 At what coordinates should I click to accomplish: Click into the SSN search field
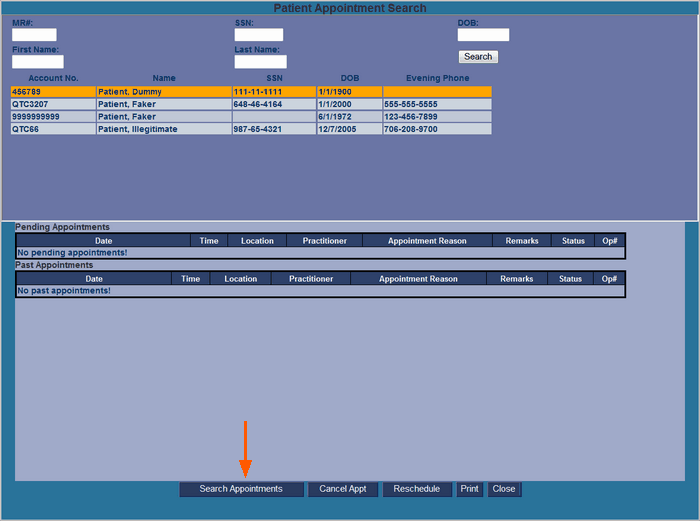click(x=259, y=35)
